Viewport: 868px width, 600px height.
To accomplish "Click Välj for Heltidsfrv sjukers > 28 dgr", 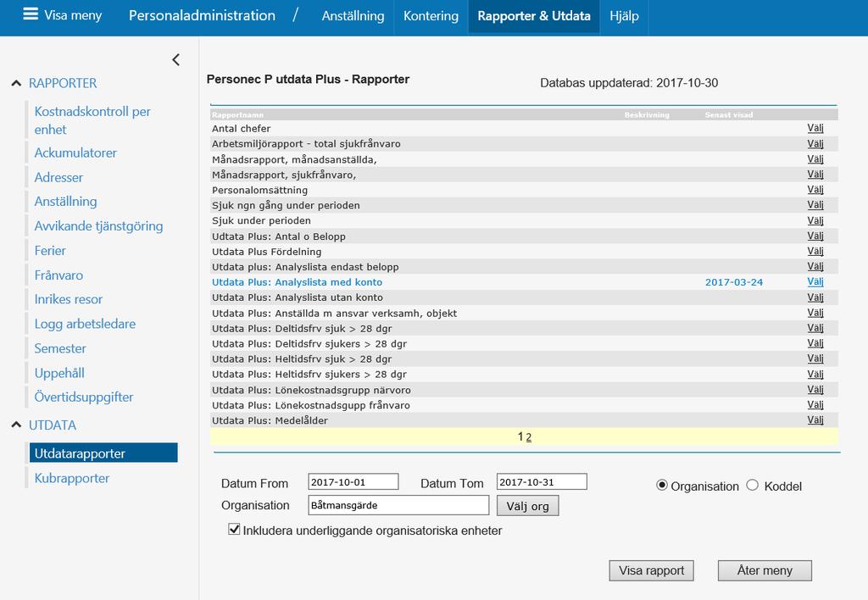I will [815, 375].
